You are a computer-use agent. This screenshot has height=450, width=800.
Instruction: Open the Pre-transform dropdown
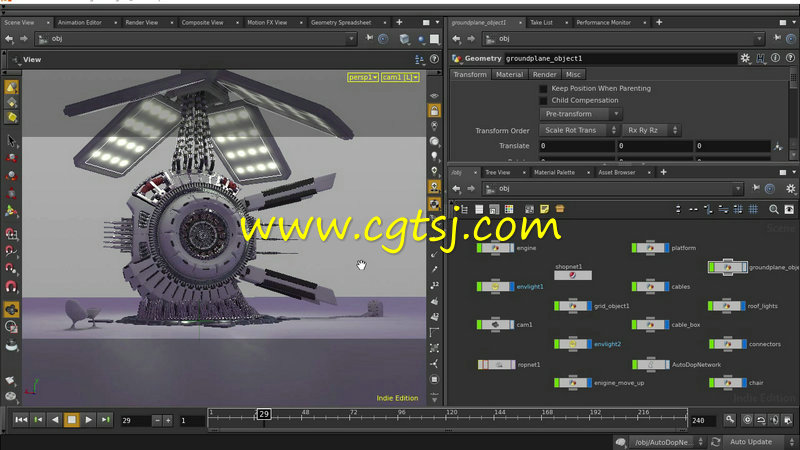coord(581,114)
